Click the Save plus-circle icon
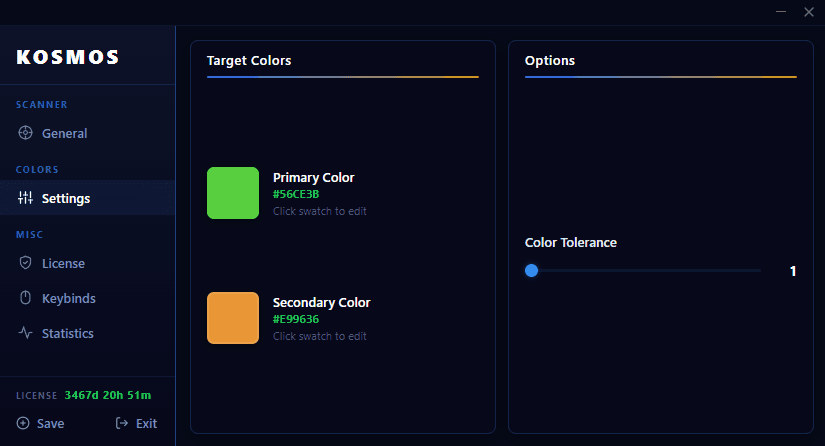 (24, 423)
